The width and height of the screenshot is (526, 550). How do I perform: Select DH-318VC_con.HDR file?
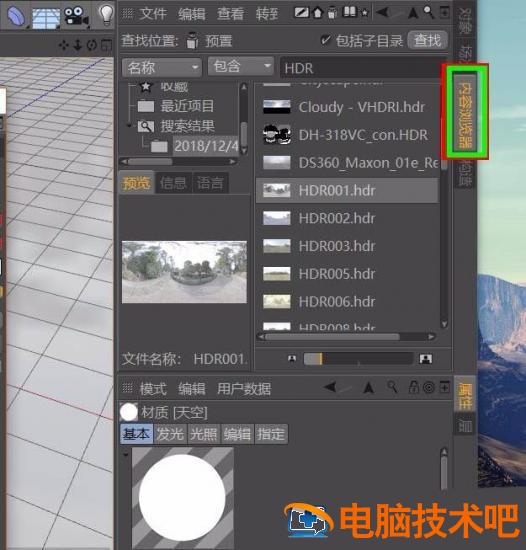point(347,135)
